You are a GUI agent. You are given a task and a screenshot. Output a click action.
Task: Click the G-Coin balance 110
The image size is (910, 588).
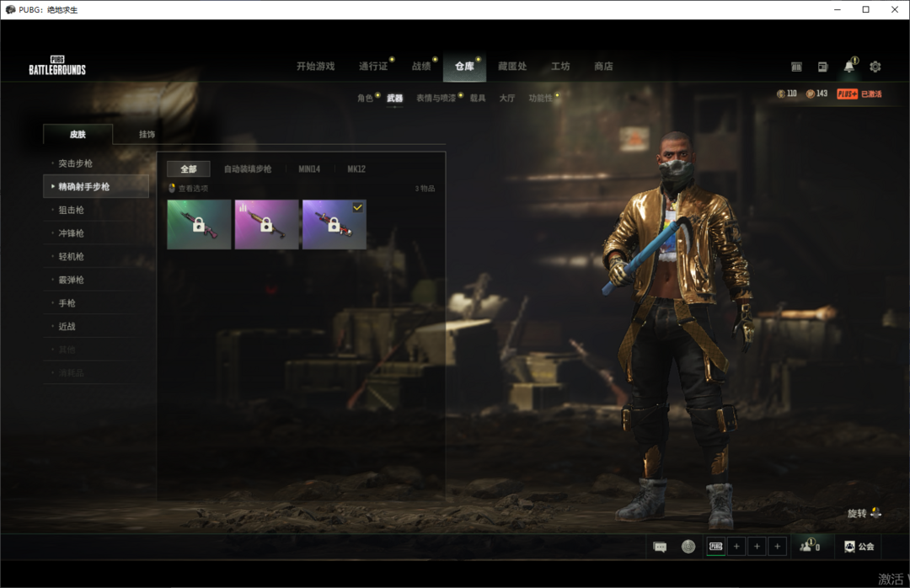(786, 94)
